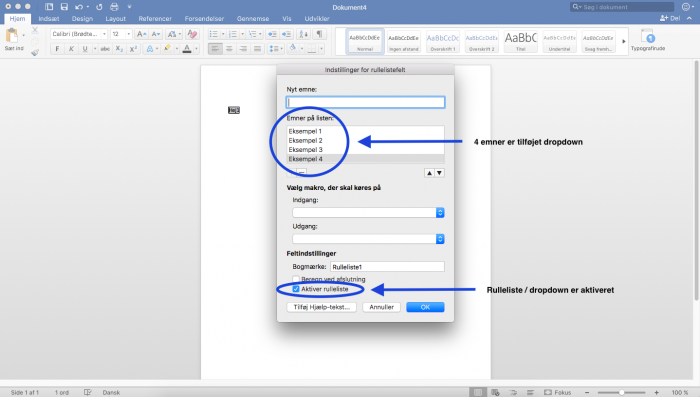
Task: Apply subscript formatting X₂
Action: (119, 49)
